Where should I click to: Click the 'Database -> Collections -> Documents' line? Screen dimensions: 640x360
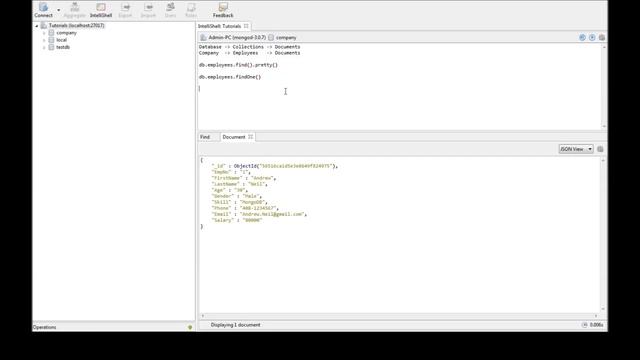tap(249, 47)
